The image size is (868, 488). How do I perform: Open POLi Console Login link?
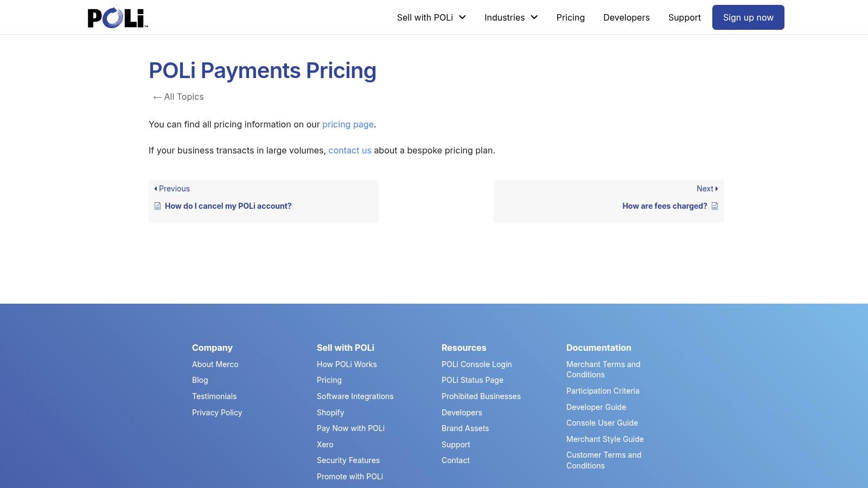click(x=476, y=364)
